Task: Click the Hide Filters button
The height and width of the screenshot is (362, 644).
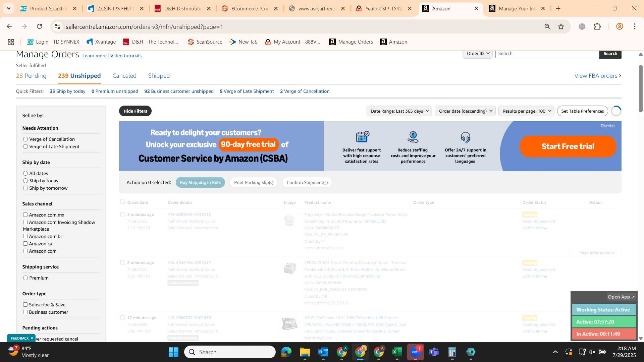Action: coord(135,111)
